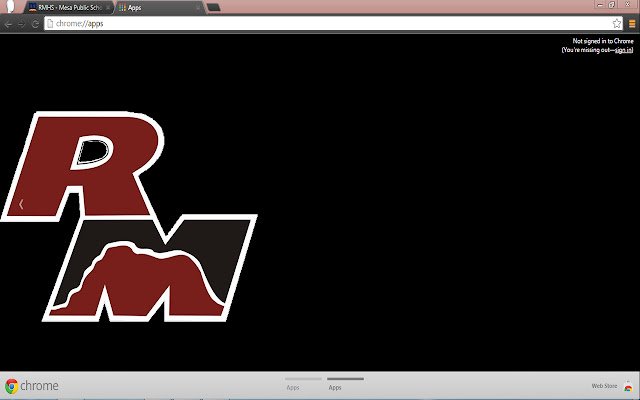Click the page icon in the address bar
Viewport: 640px width, 400px height.
(x=50, y=24)
